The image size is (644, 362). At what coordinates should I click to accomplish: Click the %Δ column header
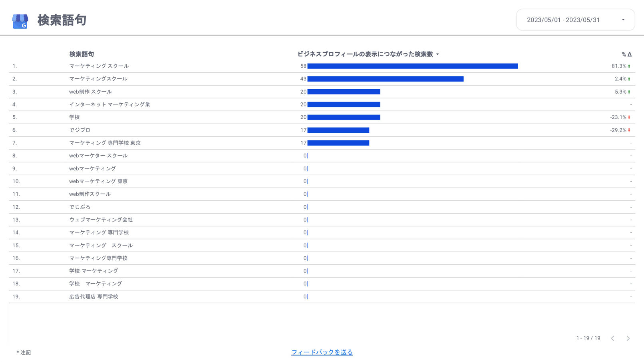coord(626,54)
